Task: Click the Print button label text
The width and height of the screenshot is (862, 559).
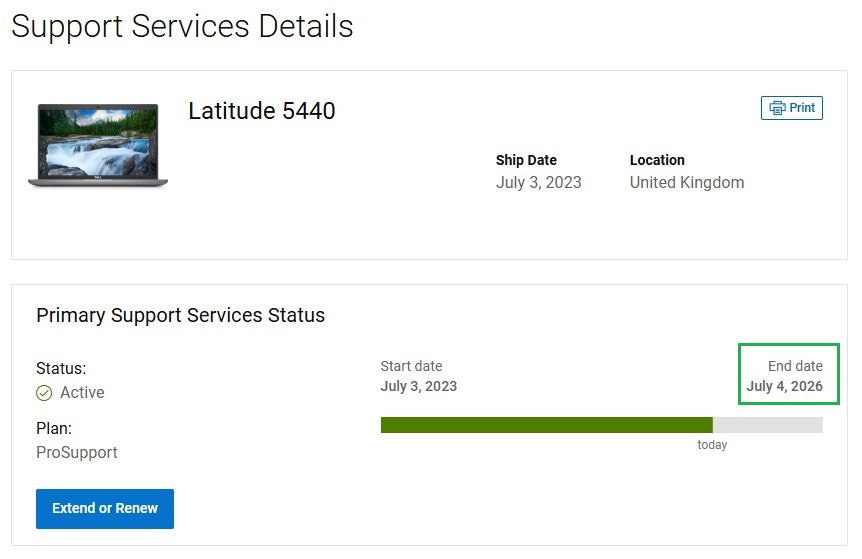Action: (802, 108)
